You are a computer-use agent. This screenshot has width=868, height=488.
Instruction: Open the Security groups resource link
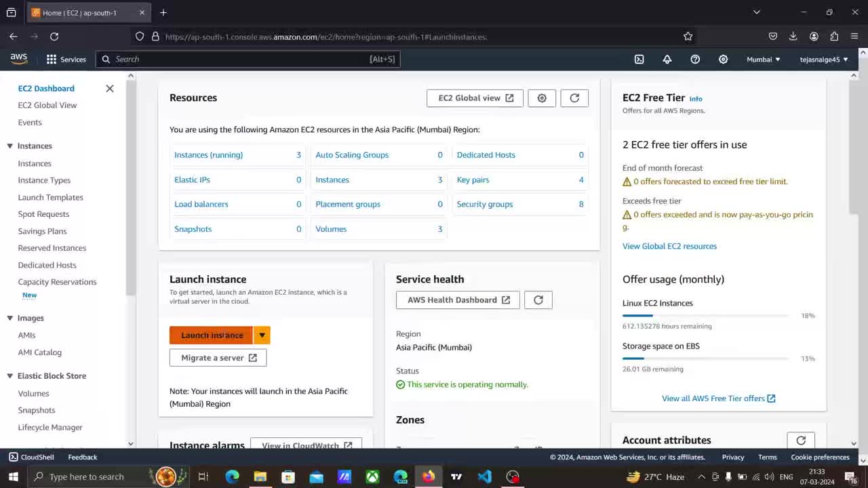(x=484, y=204)
